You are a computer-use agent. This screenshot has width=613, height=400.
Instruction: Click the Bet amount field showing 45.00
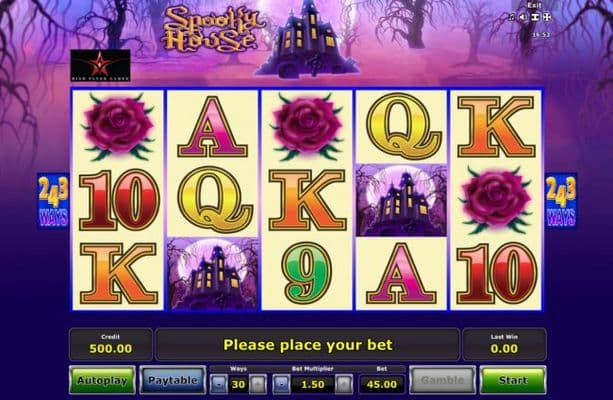click(x=382, y=384)
